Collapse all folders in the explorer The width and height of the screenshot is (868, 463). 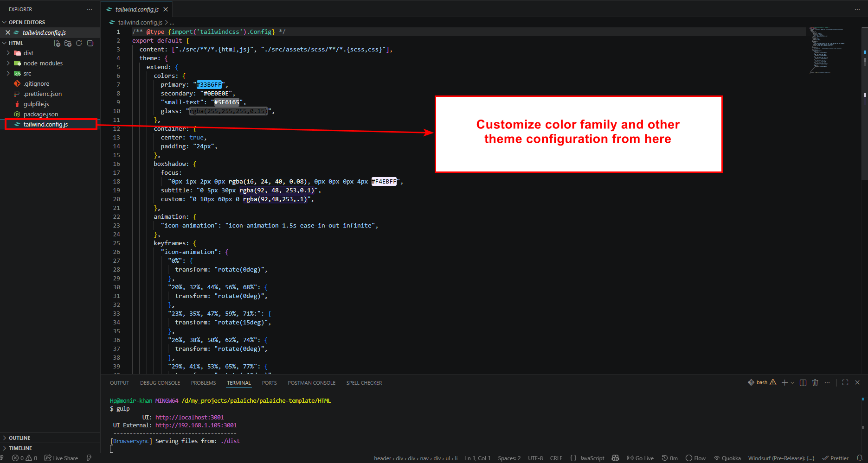pyautogui.click(x=90, y=43)
